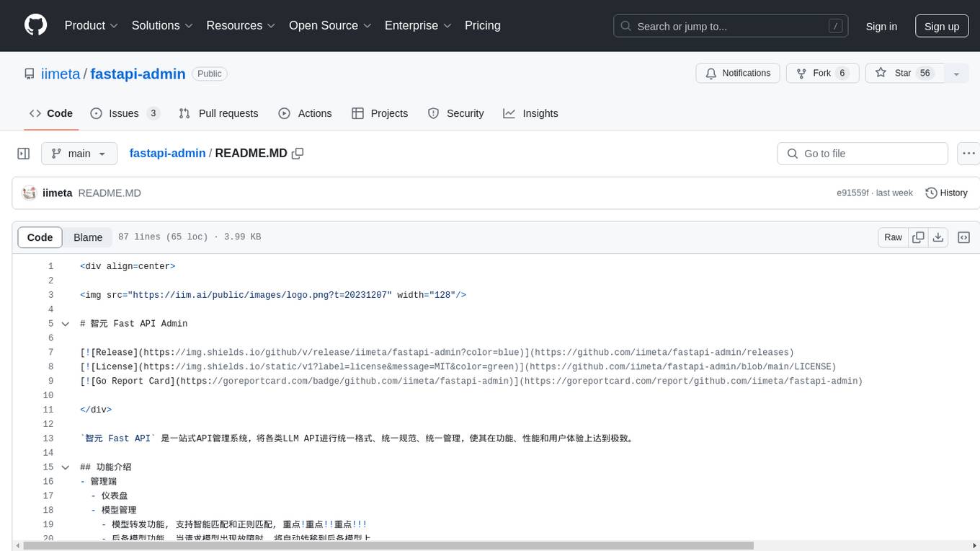Image resolution: width=980 pixels, height=551 pixels.
Task: Switch to the Pull requests tab
Action: pos(218,113)
